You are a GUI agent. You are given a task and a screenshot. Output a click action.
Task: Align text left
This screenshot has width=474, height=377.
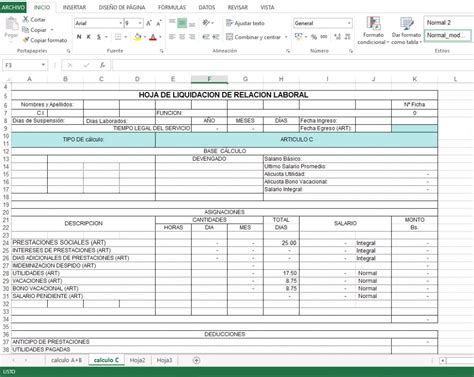point(172,37)
